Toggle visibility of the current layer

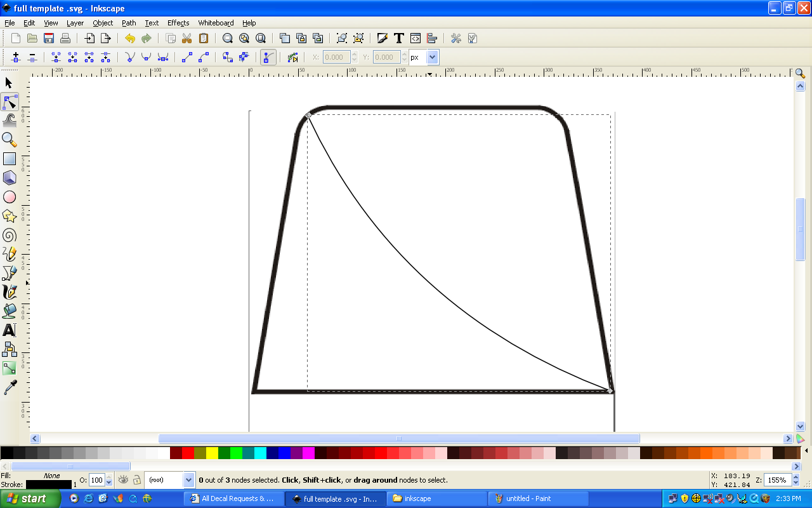tap(122, 480)
